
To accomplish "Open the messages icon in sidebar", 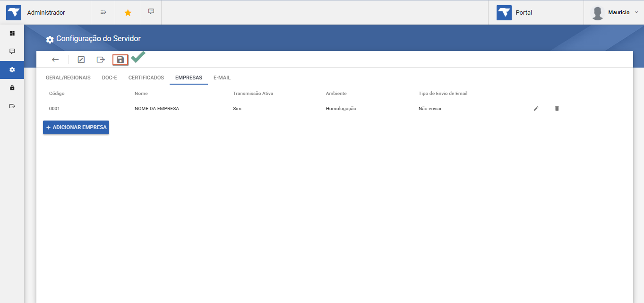I will click(x=12, y=51).
